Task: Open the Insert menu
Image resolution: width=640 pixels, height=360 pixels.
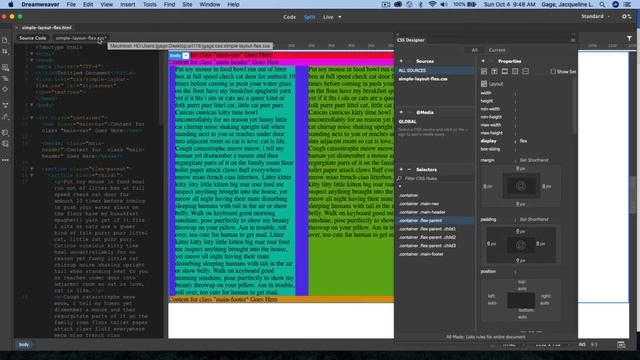Action: (x=128, y=4)
